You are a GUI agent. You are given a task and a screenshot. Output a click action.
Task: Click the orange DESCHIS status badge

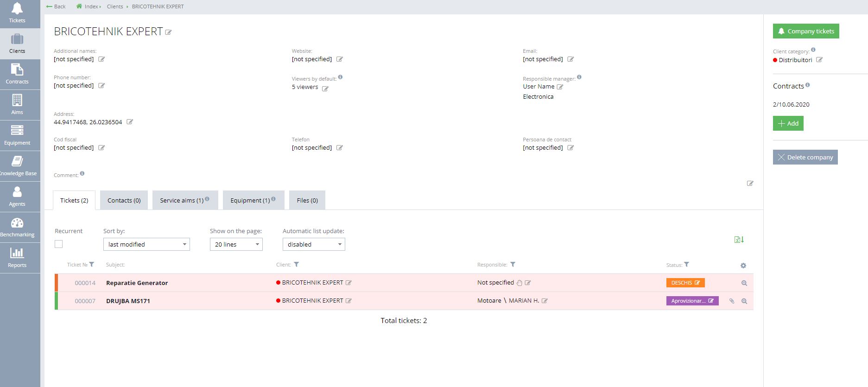(x=685, y=283)
